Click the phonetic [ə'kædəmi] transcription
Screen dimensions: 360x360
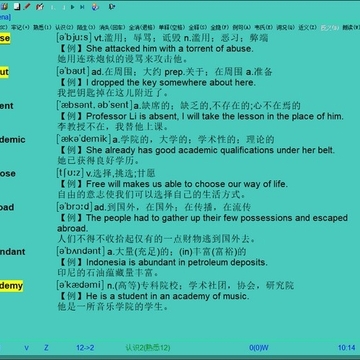pyautogui.click(x=80, y=285)
